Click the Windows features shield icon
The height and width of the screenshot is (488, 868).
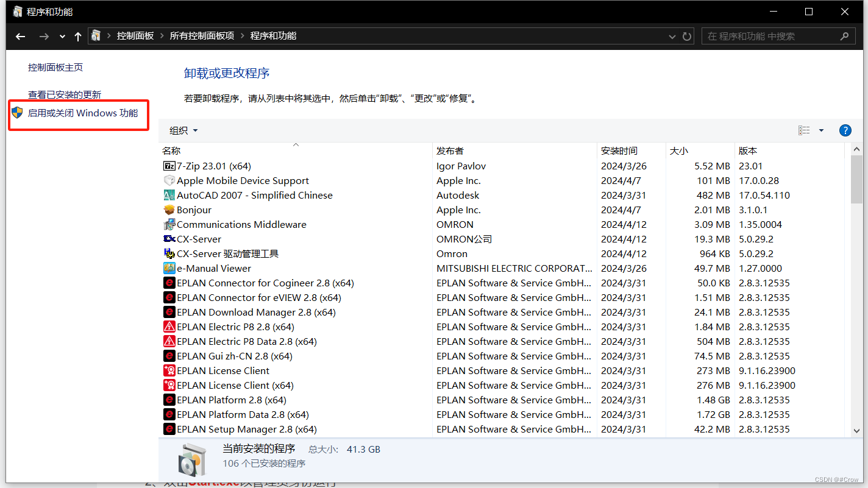tap(18, 113)
